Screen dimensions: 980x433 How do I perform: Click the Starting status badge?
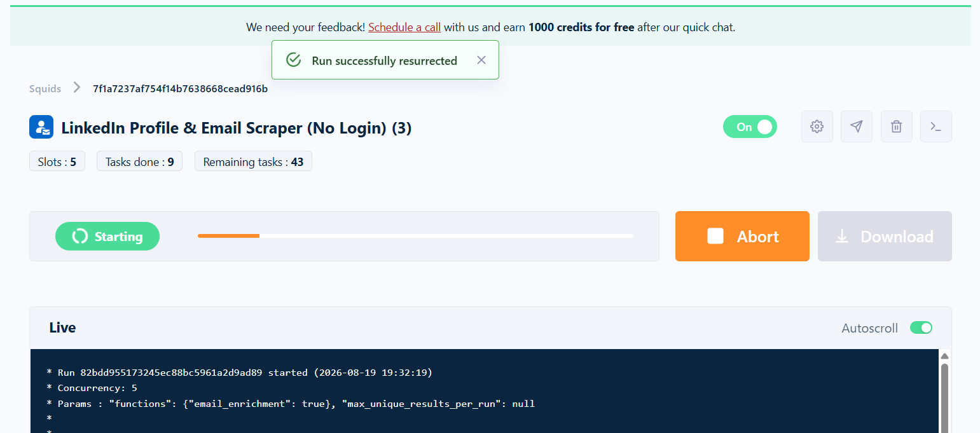tap(107, 236)
